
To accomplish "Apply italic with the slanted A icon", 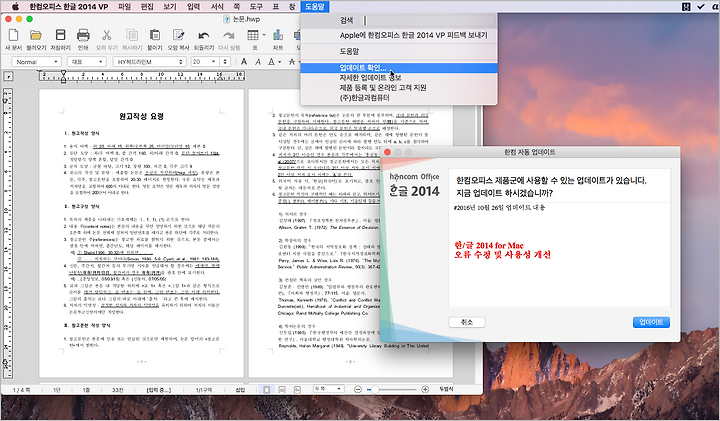I will (x=258, y=62).
